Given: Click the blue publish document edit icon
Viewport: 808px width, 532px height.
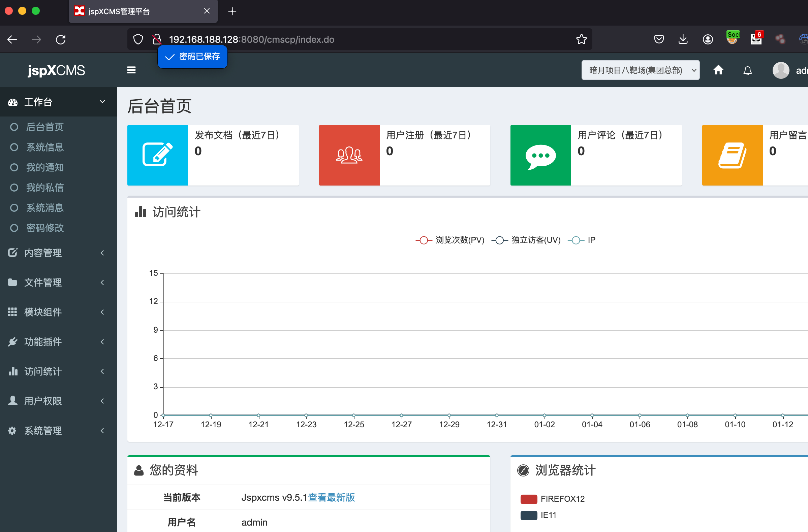Looking at the screenshot, I should [158, 155].
